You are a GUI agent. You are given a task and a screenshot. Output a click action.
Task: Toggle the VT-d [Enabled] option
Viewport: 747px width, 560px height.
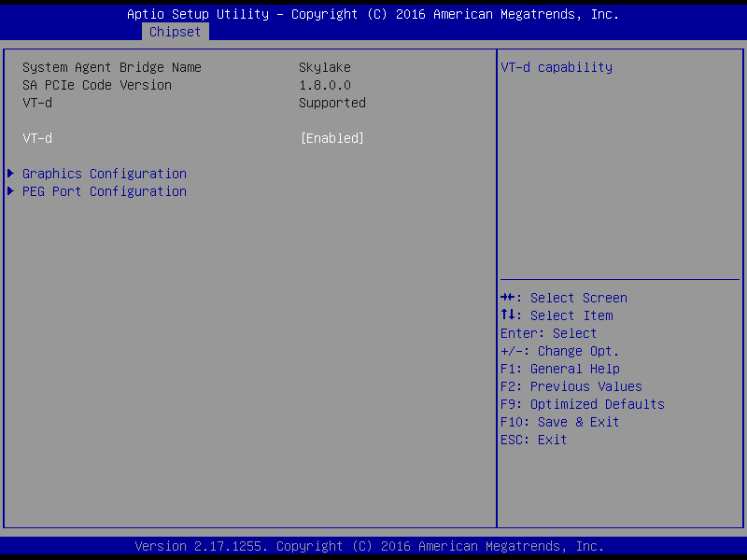332,138
